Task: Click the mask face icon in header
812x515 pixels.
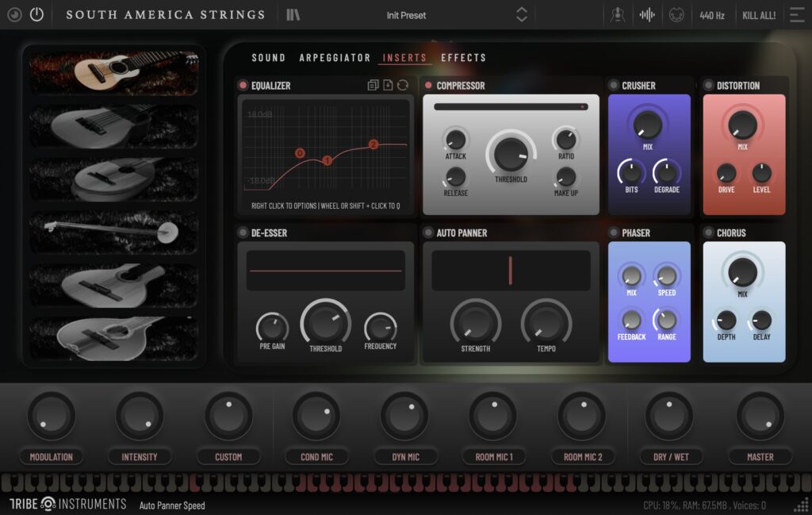Action: click(676, 15)
